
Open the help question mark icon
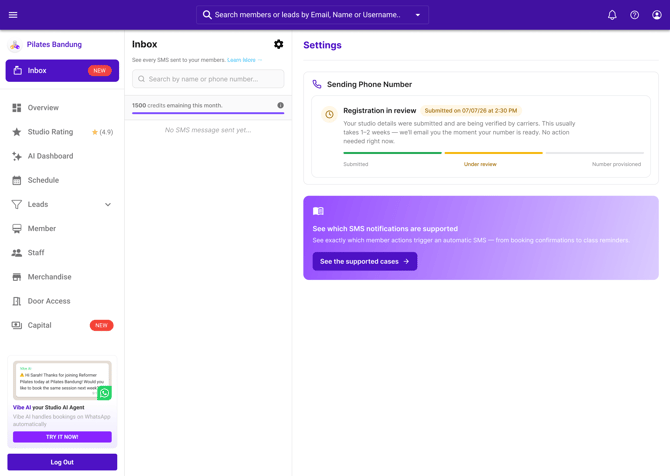coord(634,15)
